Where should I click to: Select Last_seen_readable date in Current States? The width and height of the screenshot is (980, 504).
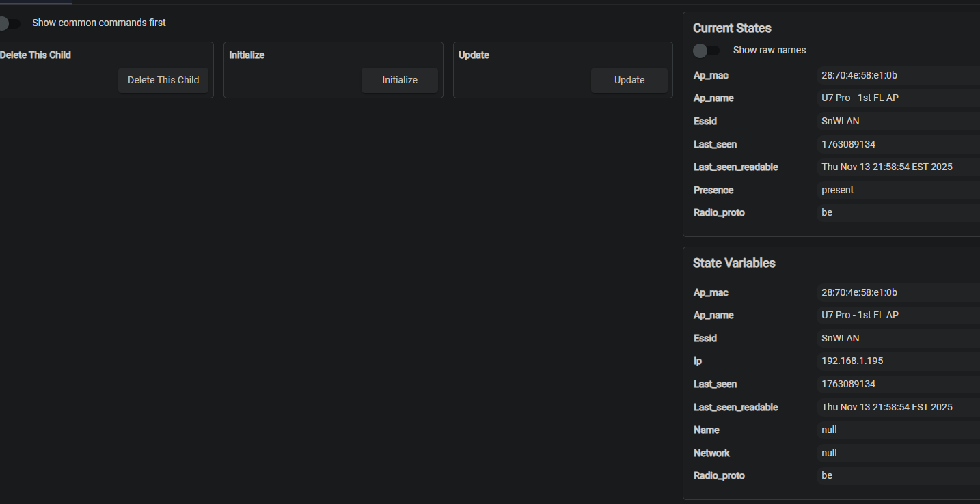[886, 167]
